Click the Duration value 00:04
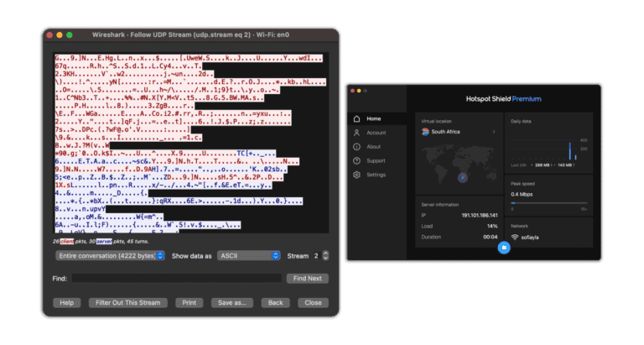The height and width of the screenshot is (345, 644). 491,238
